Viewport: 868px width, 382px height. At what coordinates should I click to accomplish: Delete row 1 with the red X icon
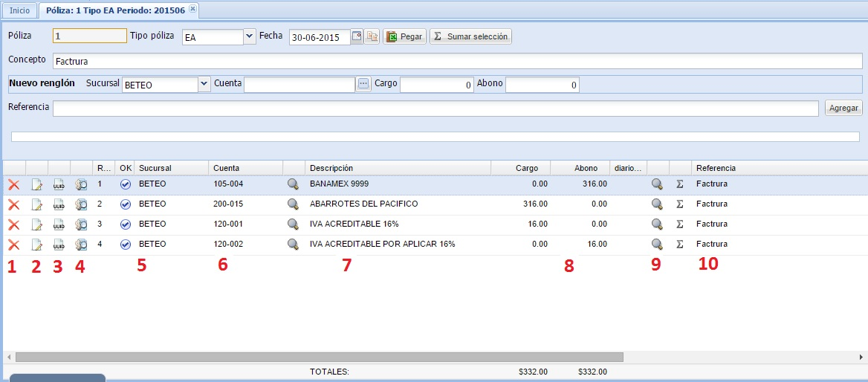[x=13, y=184]
